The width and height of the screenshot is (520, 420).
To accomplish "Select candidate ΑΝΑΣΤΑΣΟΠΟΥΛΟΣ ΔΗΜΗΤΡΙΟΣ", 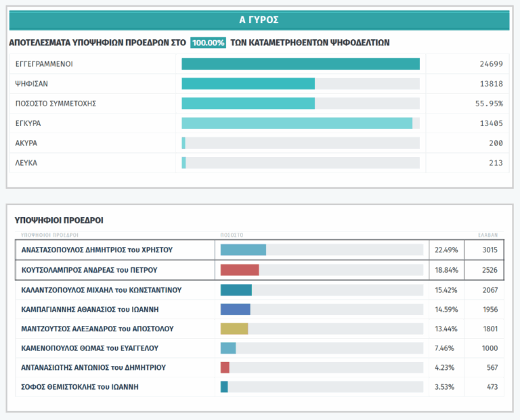I will pos(97,250).
